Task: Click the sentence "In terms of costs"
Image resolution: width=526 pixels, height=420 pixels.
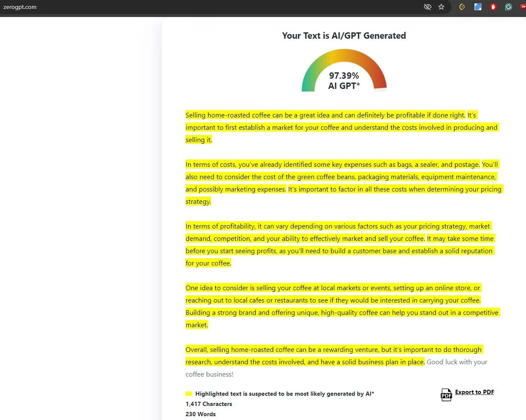Action: (x=332, y=165)
